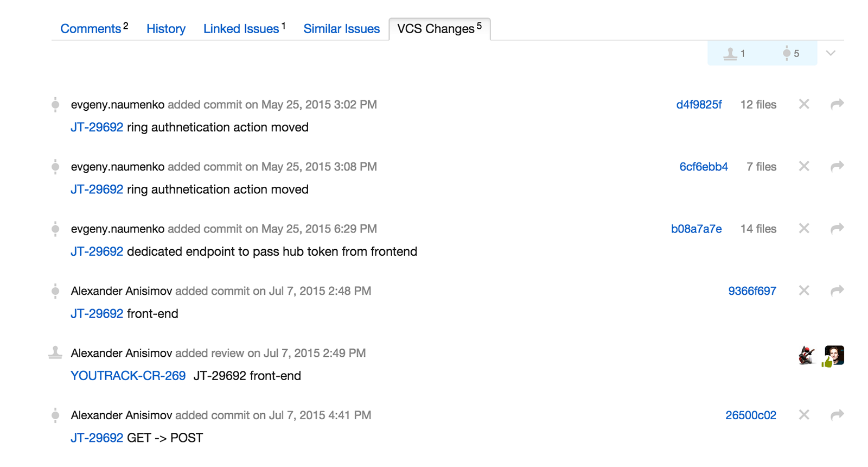This screenshot has height=467, width=868.
Task: Open commit hash b08a7a7e link
Action: click(696, 229)
